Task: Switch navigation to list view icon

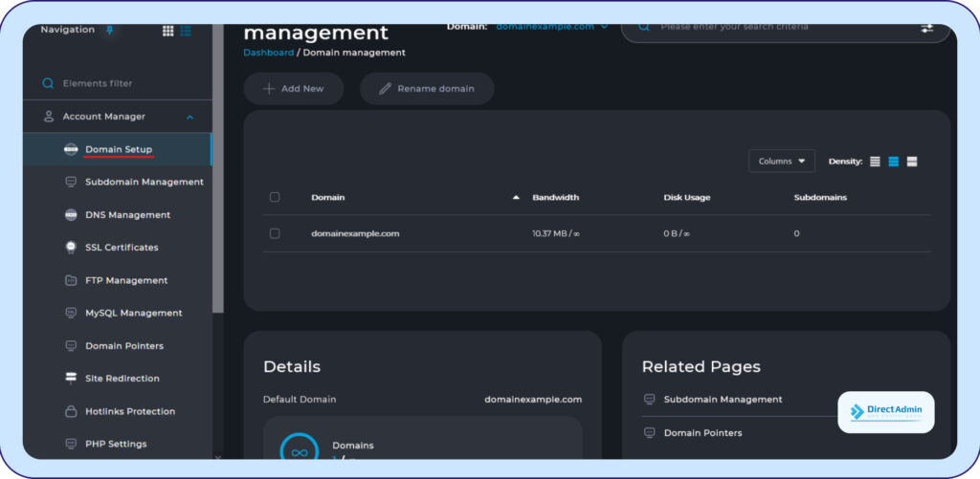Action: [x=186, y=31]
